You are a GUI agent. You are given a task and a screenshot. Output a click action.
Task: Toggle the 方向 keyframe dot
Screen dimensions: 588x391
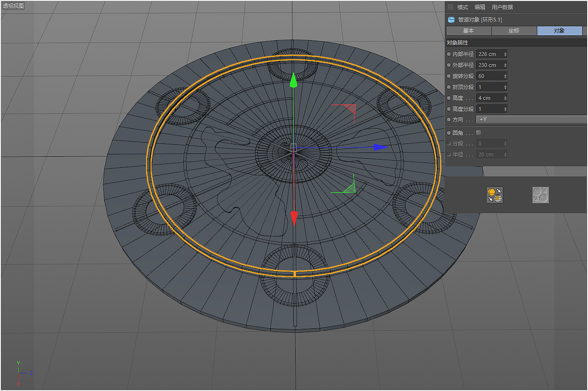click(449, 119)
